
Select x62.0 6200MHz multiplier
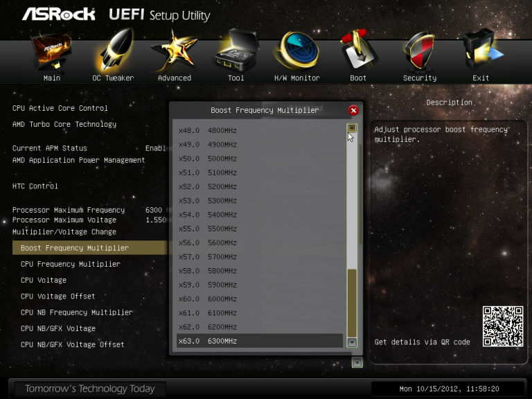pyautogui.click(x=260, y=327)
